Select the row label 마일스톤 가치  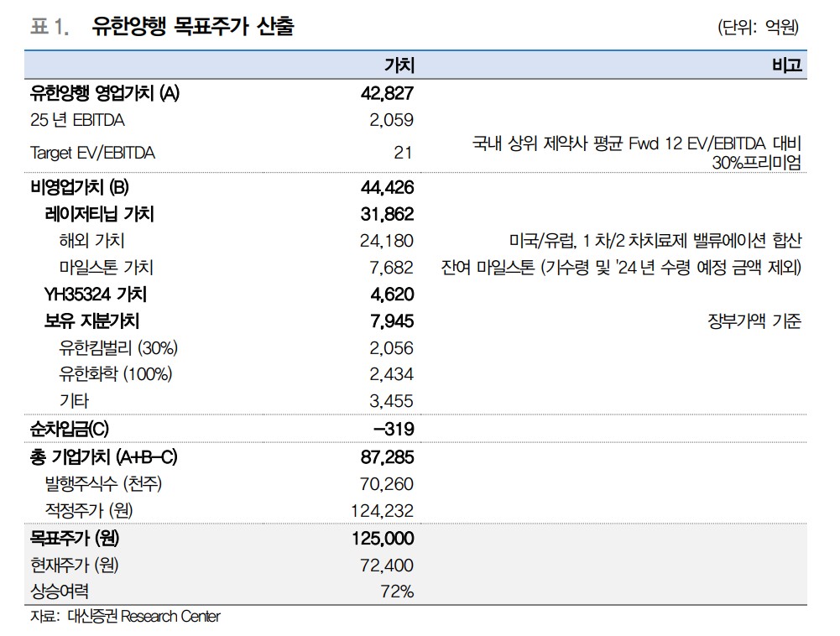coord(106,268)
